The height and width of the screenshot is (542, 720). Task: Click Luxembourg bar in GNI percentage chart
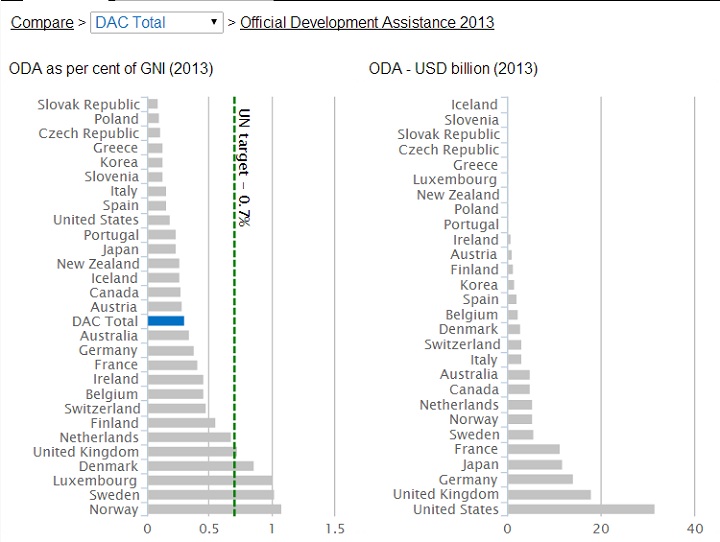click(209, 481)
